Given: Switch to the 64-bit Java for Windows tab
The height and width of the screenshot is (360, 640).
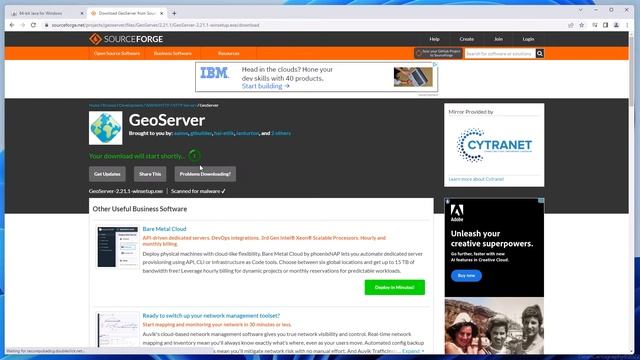Looking at the screenshot, I should [47, 13].
